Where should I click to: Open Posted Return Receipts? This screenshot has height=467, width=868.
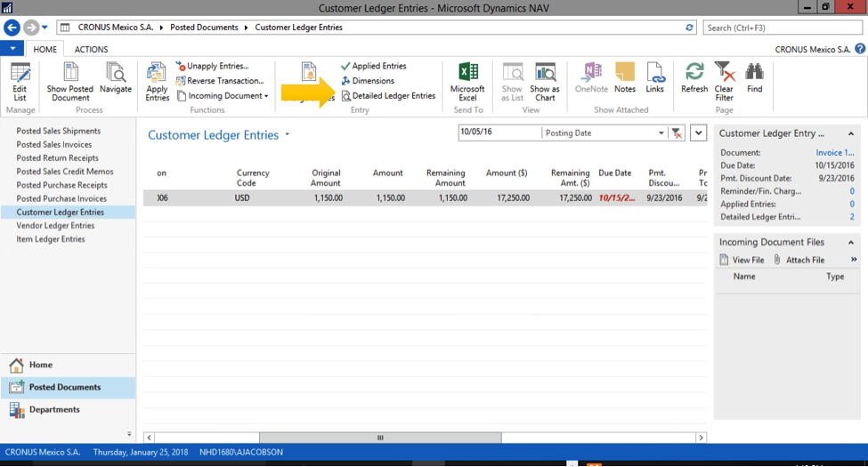58,158
